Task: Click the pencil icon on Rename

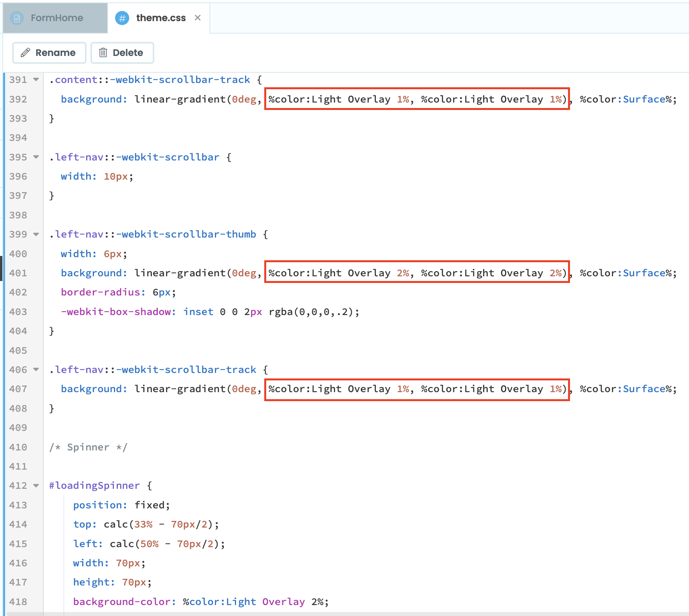Action: (25, 53)
